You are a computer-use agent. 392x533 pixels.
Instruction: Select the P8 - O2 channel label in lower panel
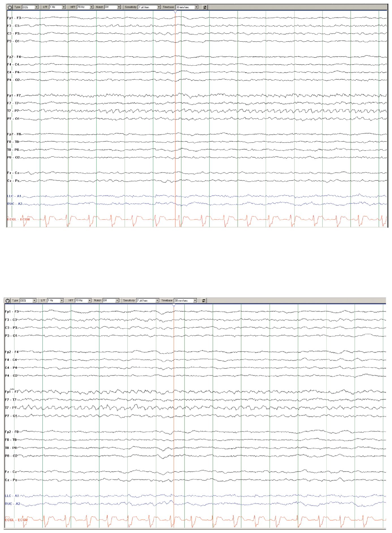coord(11,455)
